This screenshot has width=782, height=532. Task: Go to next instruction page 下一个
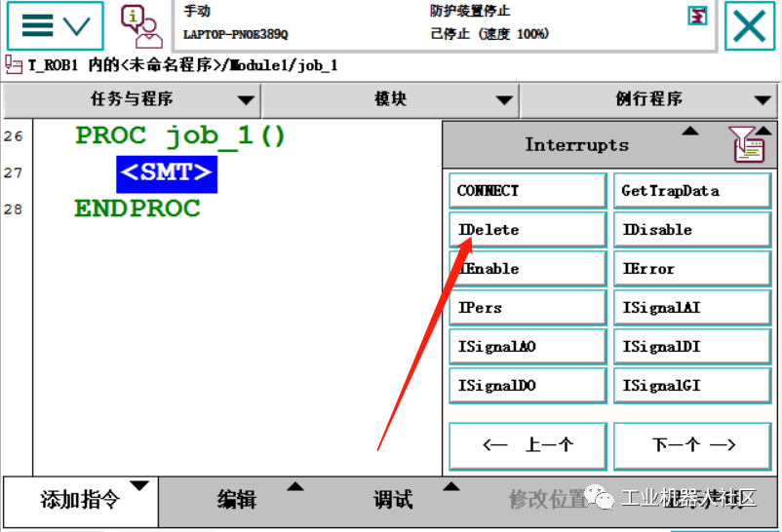(x=692, y=445)
